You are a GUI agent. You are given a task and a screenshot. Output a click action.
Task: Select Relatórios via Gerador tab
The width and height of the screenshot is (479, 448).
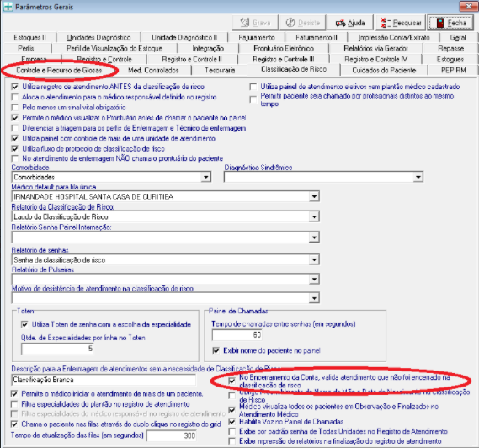[x=375, y=48]
